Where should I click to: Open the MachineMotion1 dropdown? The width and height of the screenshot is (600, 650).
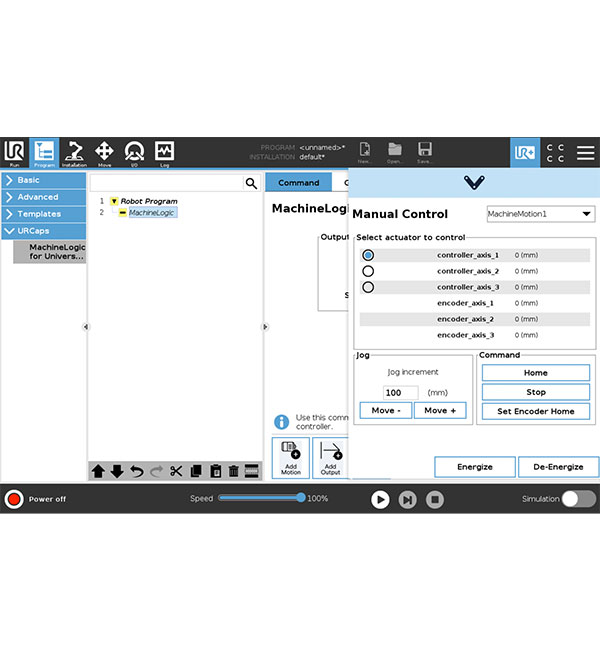click(541, 214)
